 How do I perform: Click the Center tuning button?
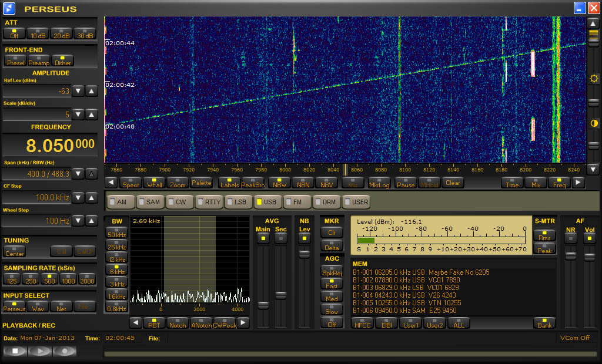click(15, 252)
